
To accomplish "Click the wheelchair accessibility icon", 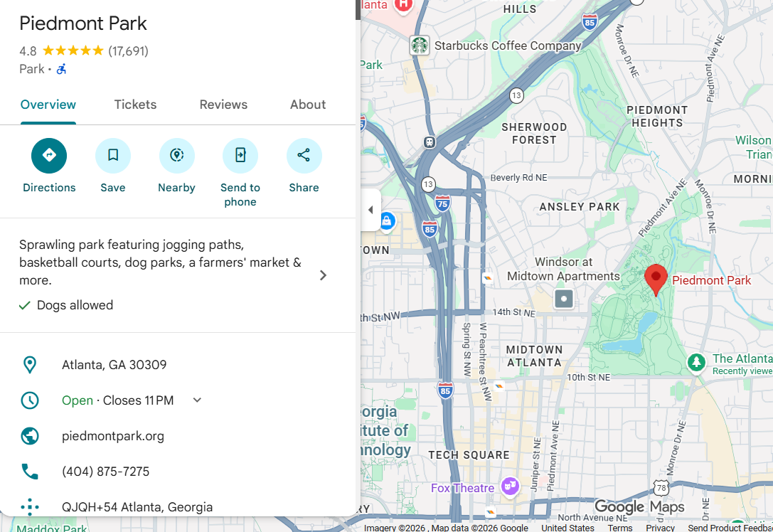I will (61, 69).
